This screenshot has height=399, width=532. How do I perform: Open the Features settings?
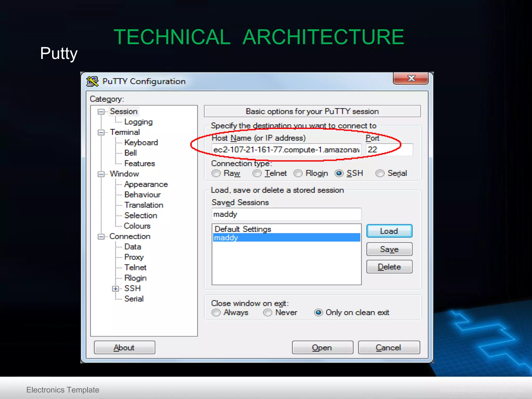click(x=140, y=163)
